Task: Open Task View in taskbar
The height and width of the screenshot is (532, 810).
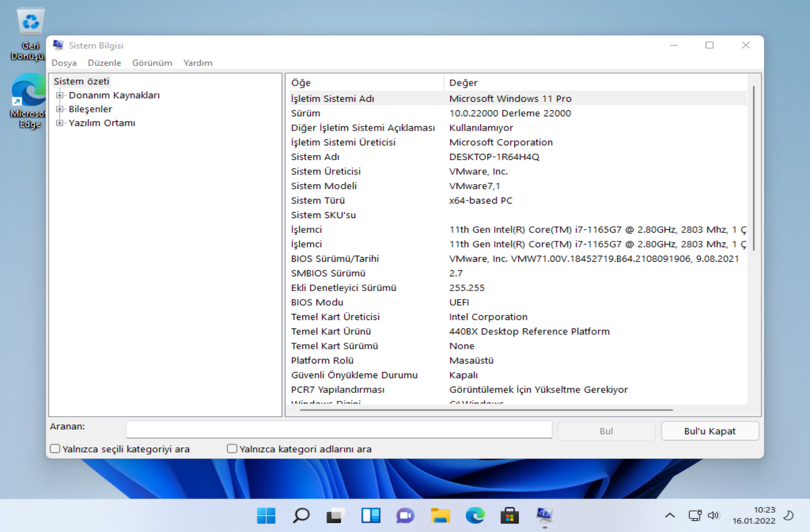Action: pyautogui.click(x=336, y=516)
